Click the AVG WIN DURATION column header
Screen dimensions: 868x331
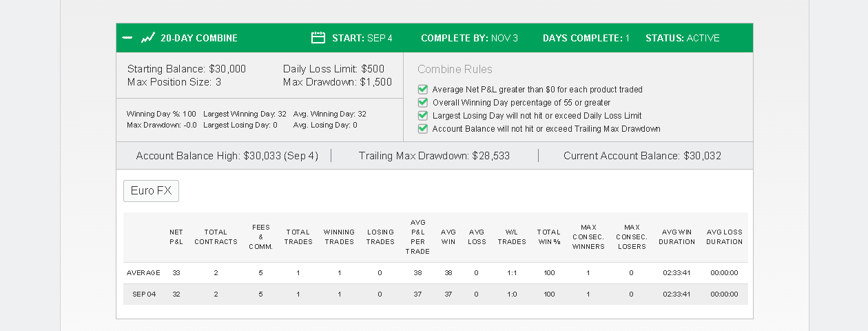click(x=676, y=237)
